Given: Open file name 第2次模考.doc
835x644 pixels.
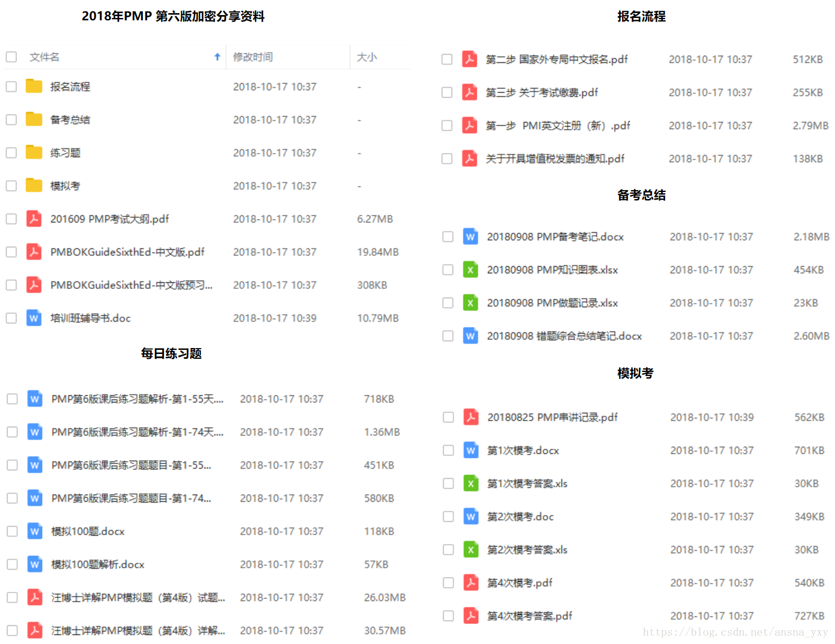Looking at the screenshot, I should (520, 516).
